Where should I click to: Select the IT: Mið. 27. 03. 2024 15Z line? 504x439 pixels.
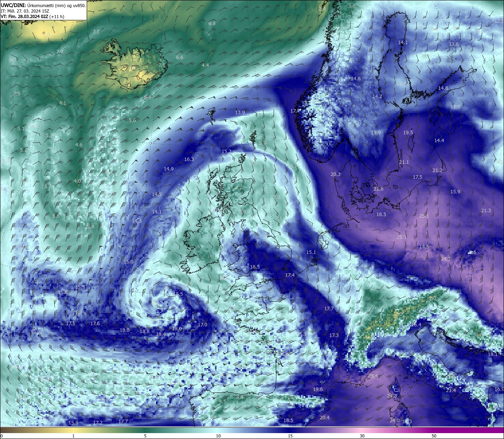[x=25, y=11]
